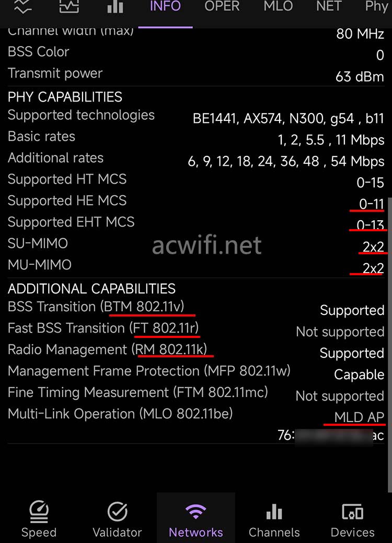Open the Devices icon
The image size is (392, 543).
pyautogui.click(x=353, y=512)
